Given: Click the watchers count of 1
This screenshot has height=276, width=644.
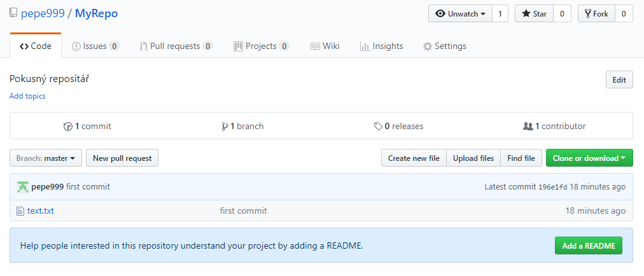Looking at the screenshot, I should (500, 13).
